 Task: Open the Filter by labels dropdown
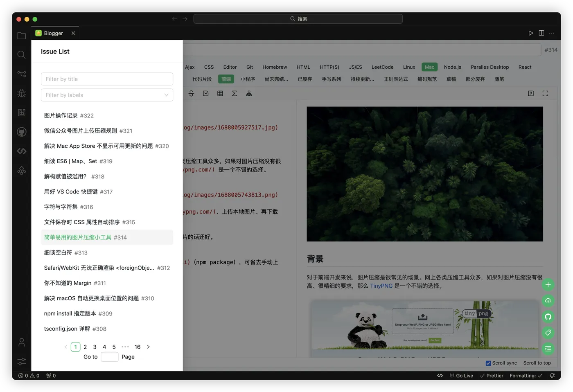tap(107, 95)
